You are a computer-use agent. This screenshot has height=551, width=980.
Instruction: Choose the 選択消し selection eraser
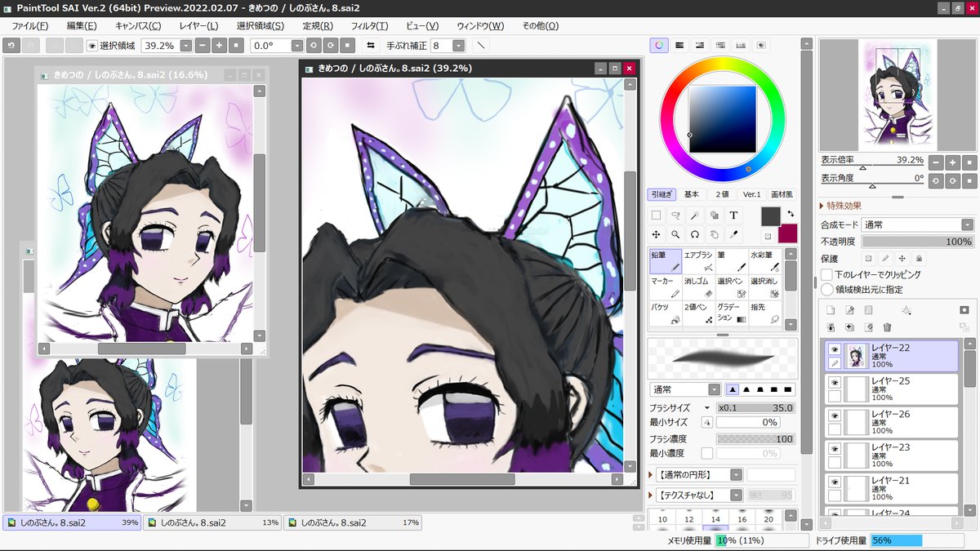[765, 287]
